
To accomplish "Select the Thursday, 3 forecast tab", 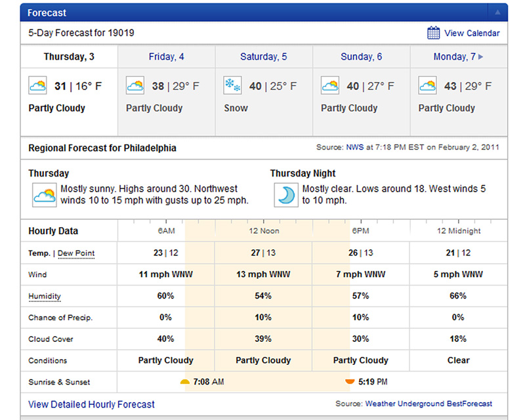I will (x=69, y=57).
